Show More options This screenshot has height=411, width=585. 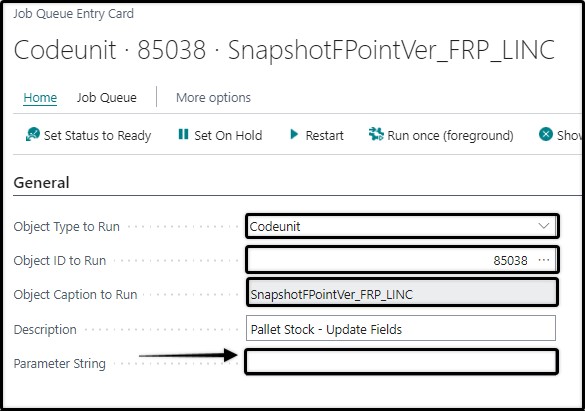213,97
